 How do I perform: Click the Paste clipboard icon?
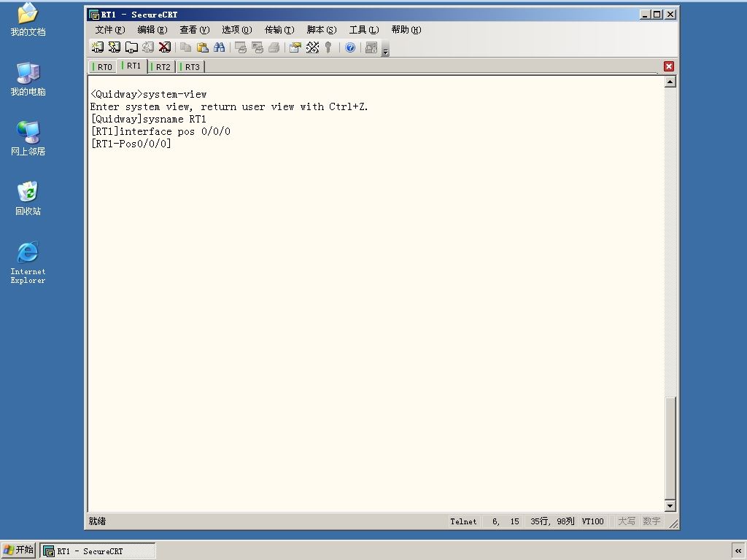point(203,47)
